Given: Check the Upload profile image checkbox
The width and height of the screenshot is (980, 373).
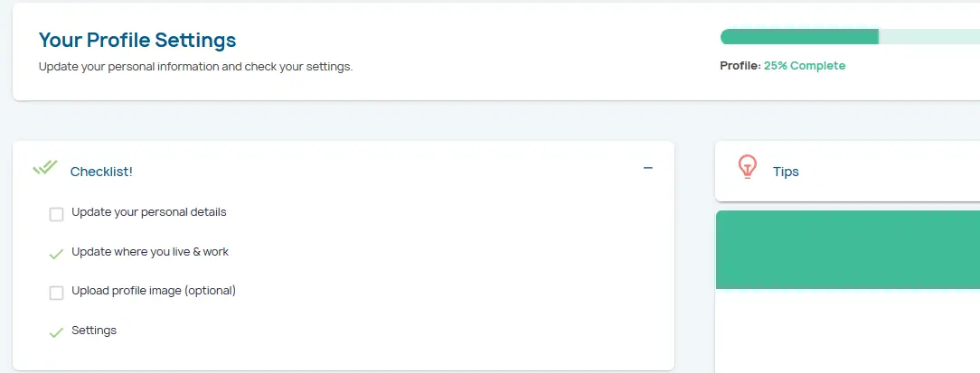Looking at the screenshot, I should point(56,293).
